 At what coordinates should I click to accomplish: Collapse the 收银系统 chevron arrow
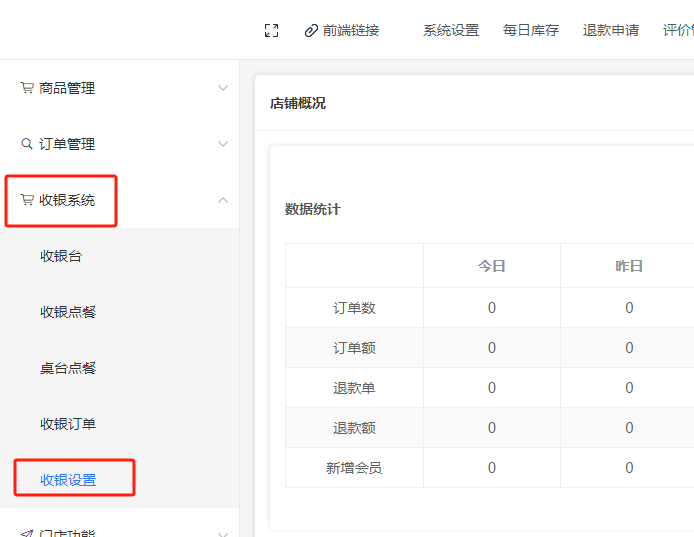pos(223,200)
